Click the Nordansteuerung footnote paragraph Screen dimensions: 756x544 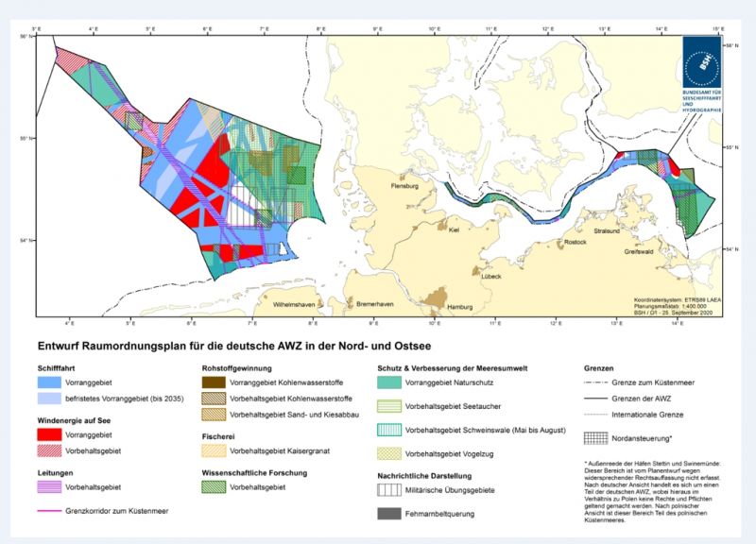click(x=653, y=492)
